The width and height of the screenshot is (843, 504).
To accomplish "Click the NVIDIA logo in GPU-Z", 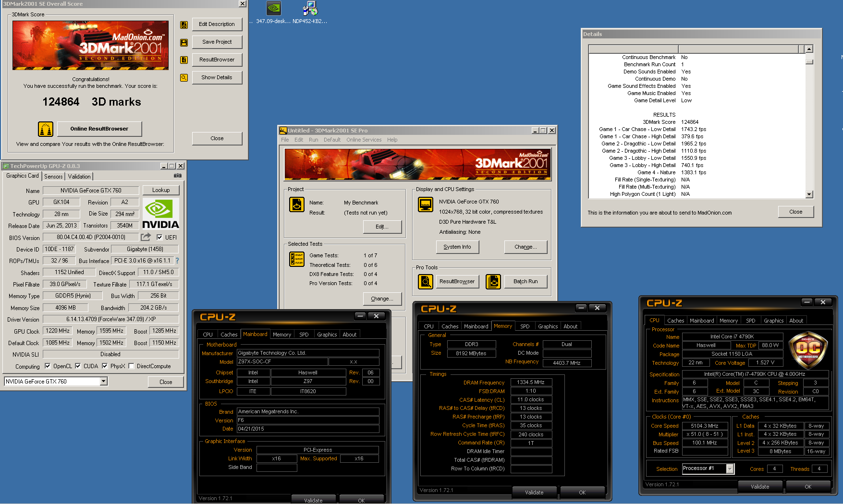I will point(161,214).
